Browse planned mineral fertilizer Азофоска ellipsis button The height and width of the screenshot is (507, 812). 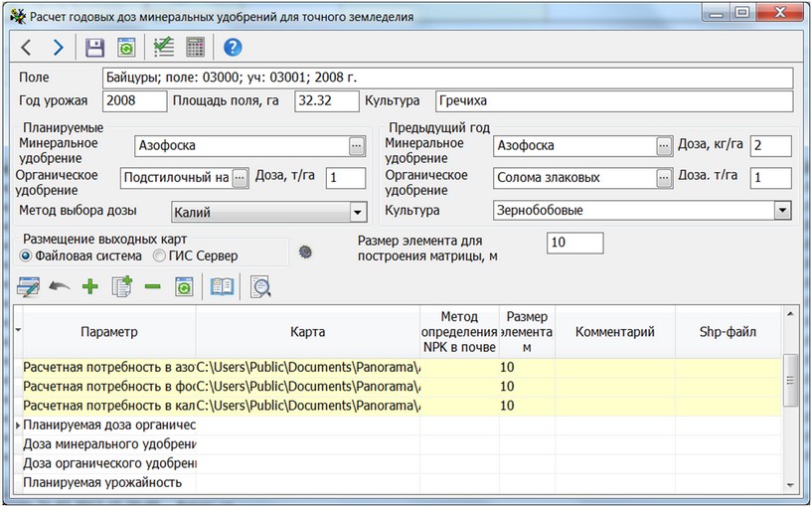point(357,145)
